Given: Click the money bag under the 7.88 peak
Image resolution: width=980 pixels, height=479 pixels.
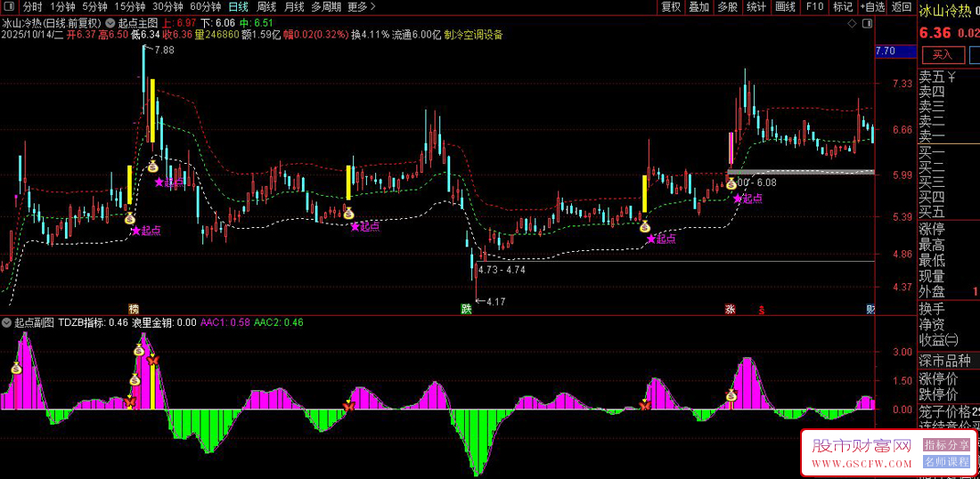Looking at the screenshot, I should coord(153,166).
